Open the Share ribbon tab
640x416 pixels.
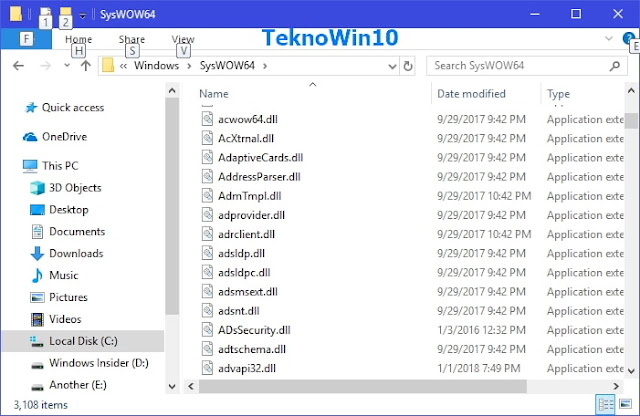[x=131, y=39]
